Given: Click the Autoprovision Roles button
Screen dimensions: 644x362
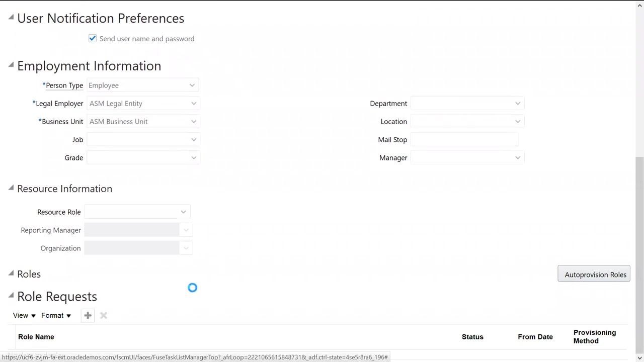Looking at the screenshot, I should pyautogui.click(x=594, y=274).
